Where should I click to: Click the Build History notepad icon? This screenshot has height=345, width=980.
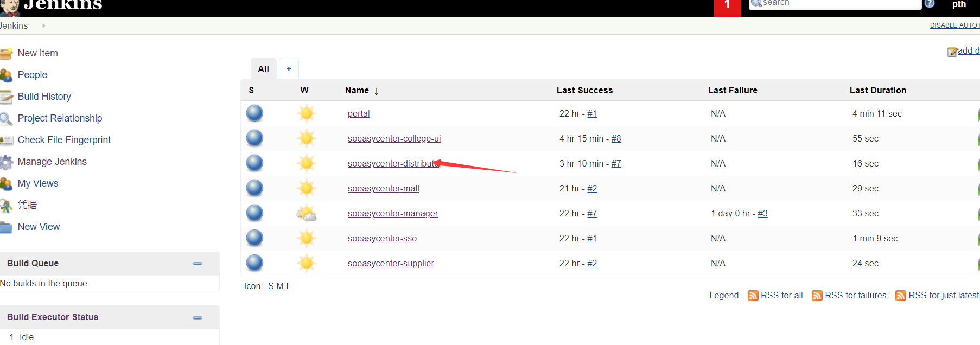click(x=6, y=97)
